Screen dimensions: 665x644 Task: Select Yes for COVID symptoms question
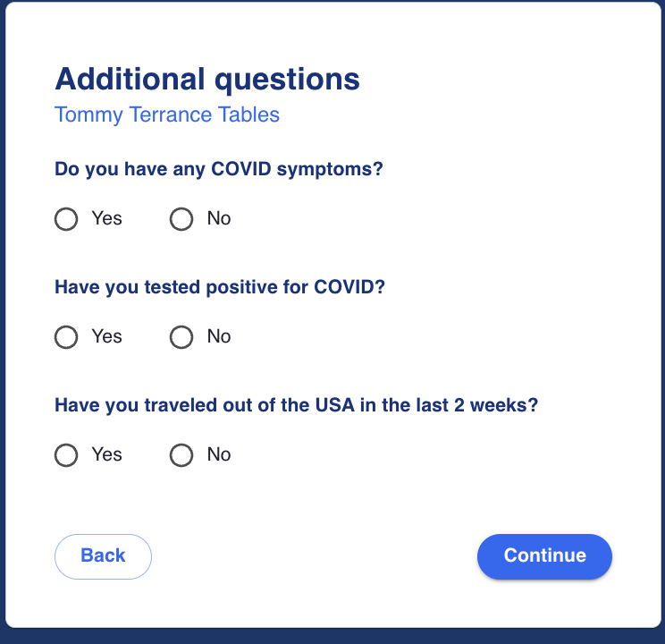[66, 219]
